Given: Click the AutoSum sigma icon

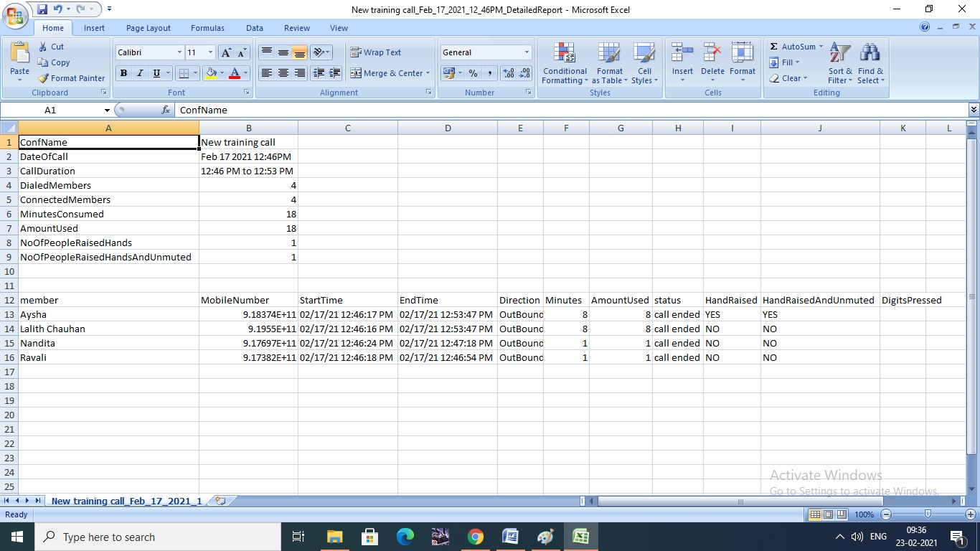Looking at the screenshot, I should 773,47.
